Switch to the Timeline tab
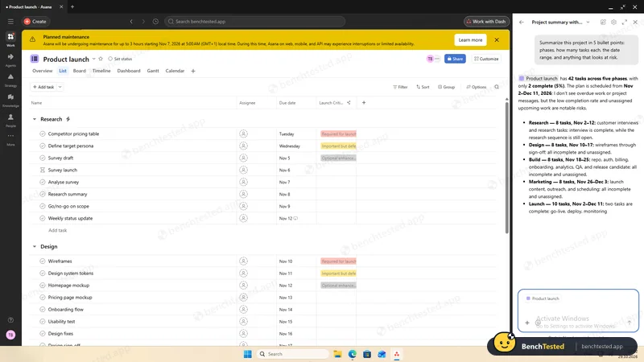This screenshot has height=362, width=644. [x=101, y=71]
